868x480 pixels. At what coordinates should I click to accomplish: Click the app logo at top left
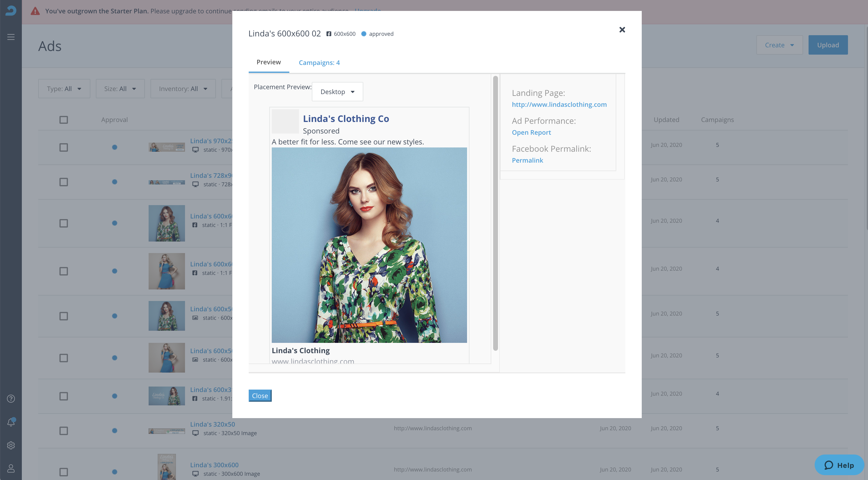pyautogui.click(x=11, y=11)
